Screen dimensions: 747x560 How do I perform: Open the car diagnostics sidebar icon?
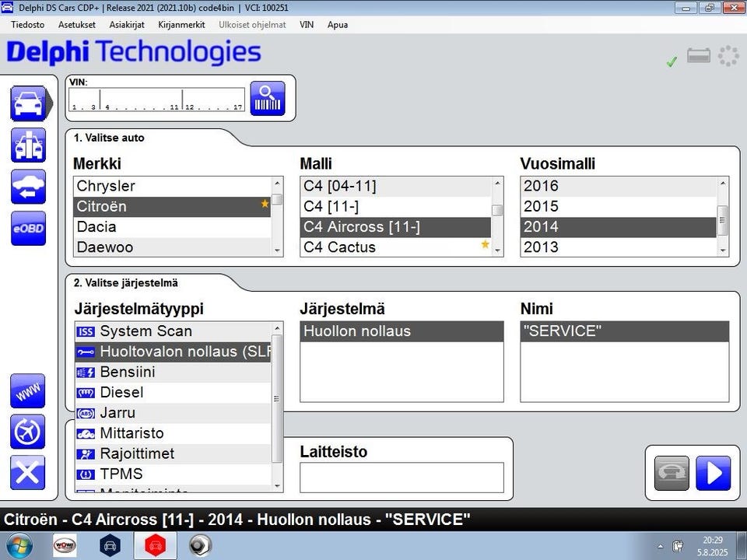click(29, 103)
